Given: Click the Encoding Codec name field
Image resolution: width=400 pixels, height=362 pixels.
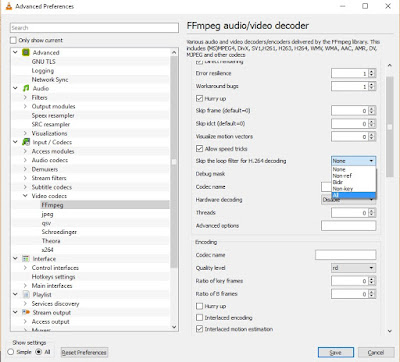Looking at the screenshot, I should pyautogui.click(x=345, y=255).
